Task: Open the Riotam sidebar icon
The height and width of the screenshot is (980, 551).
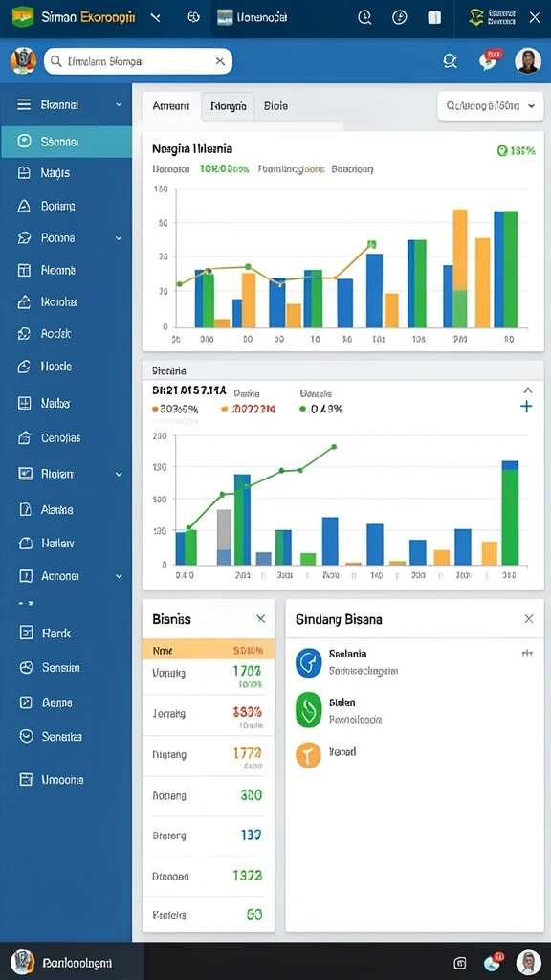Action: tap(25, 474)
